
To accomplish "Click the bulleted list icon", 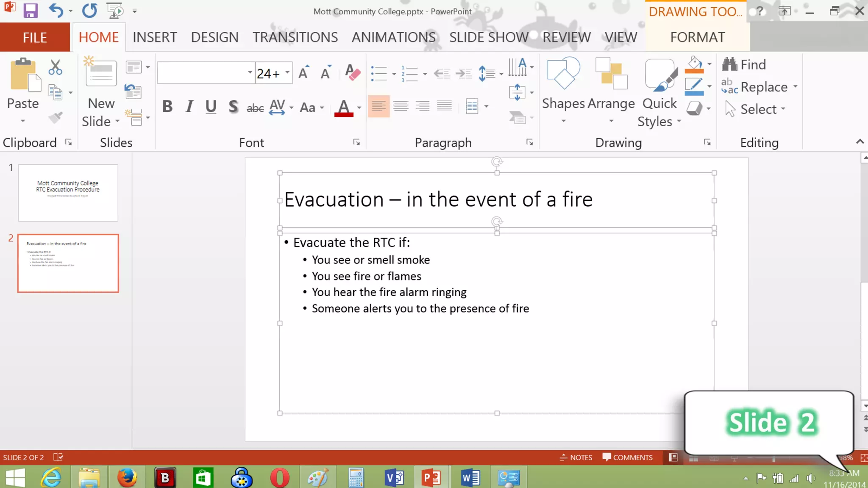I will tap(378, 73).
